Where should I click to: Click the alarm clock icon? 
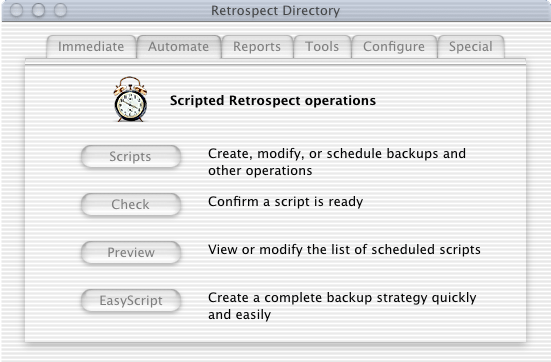pos(130,99)
